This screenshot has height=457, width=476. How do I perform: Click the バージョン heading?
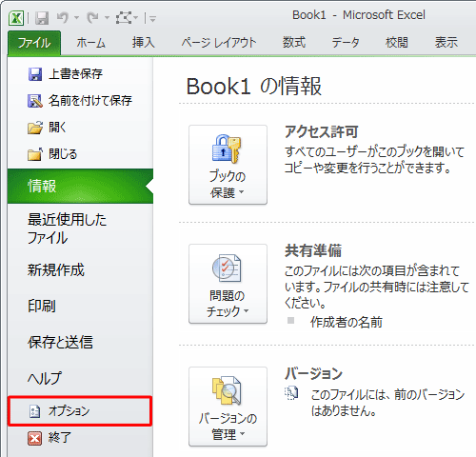coord(313,373)
